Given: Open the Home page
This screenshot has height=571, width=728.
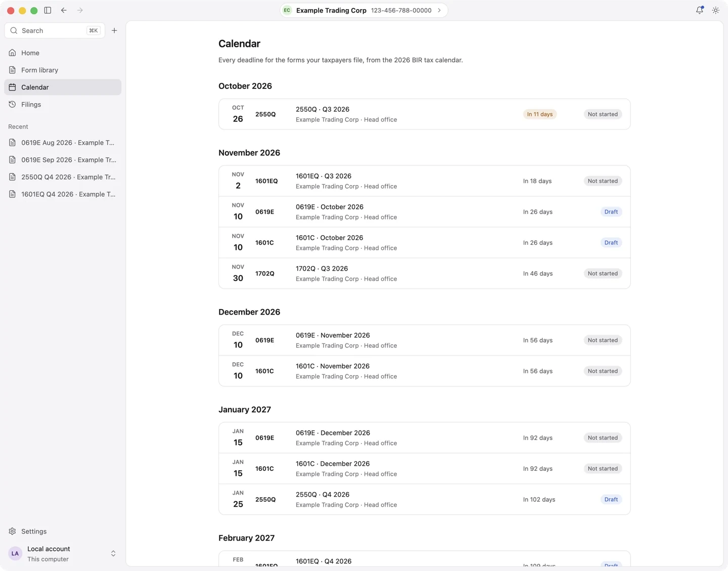Looking at the screenshot, I should click(x=63, y=53).
